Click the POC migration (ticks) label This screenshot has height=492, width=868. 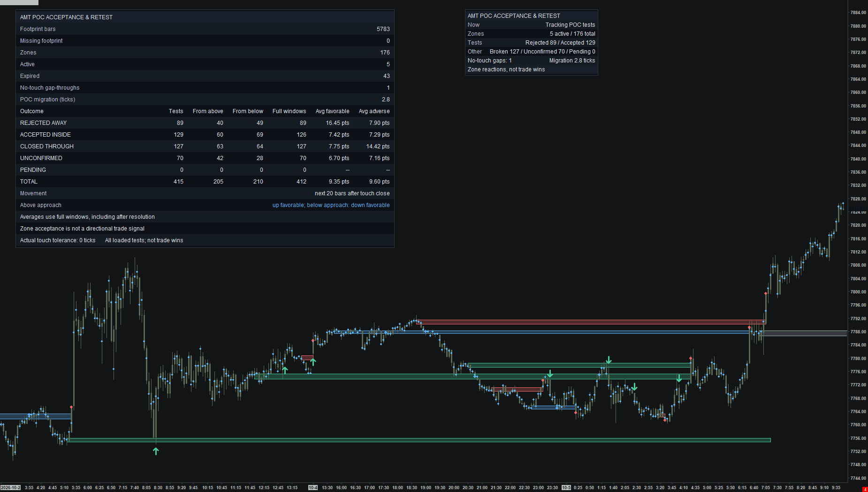pos(47,100)
